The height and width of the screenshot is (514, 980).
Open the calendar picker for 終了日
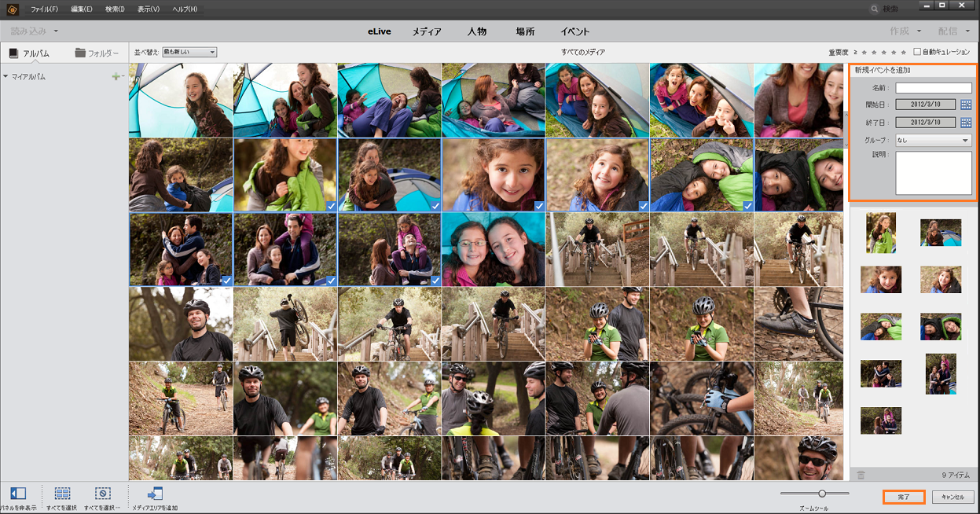click(966, 123)
